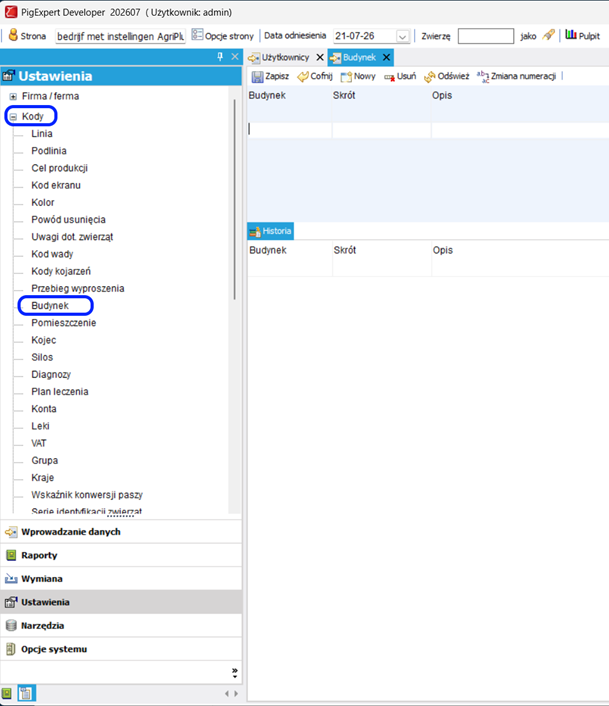This screenshot has width=609, height=706.
Task: Click the Strona user icon
Action: [13, 35]
